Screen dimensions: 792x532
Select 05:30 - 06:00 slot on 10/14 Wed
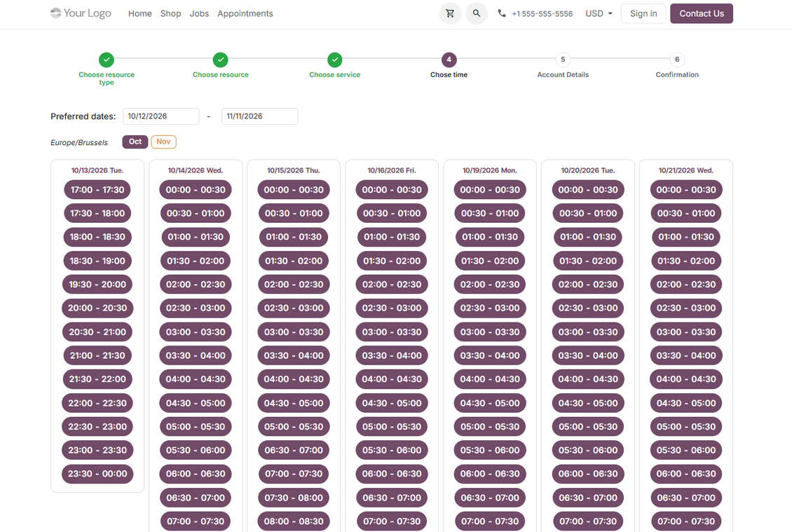coord(196,450)
